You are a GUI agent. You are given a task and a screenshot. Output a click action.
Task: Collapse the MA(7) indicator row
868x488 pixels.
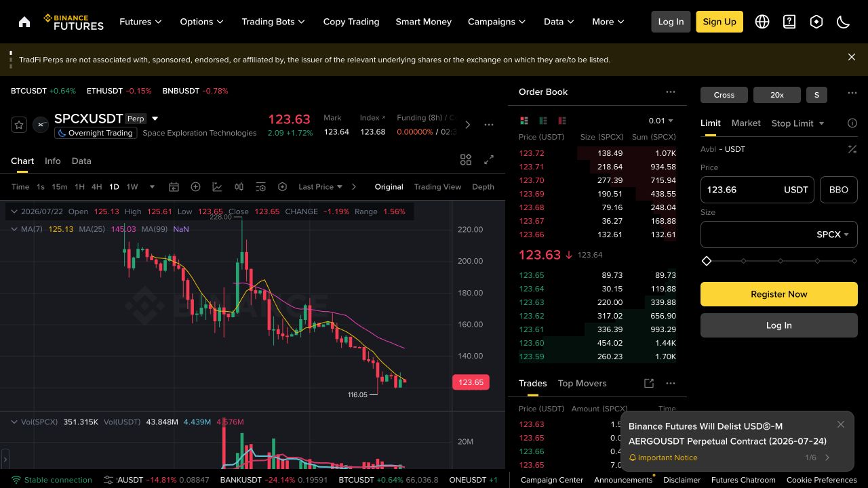pyautogui.click(x=14, y=229)
